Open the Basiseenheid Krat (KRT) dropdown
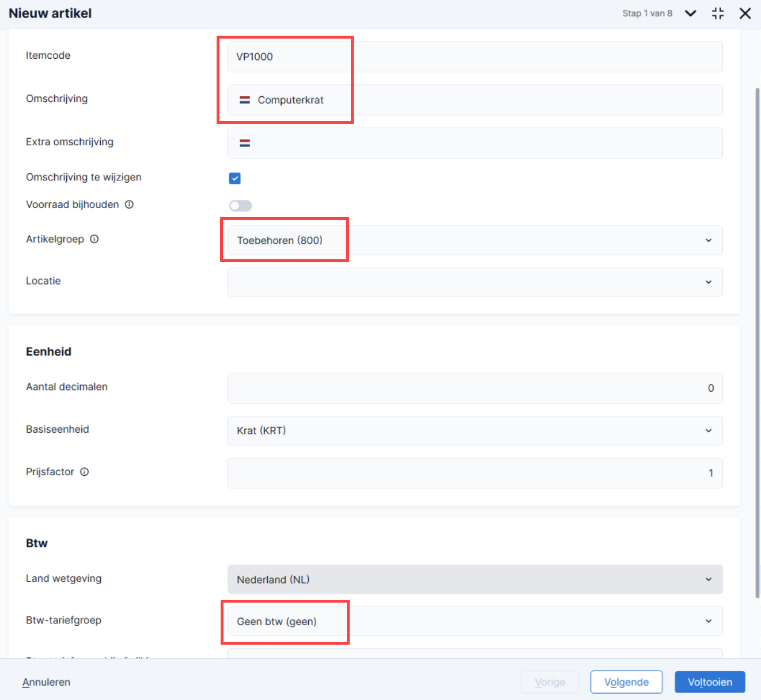The height and width of the screenshot is (700, 761). click(x=475, y=430)
